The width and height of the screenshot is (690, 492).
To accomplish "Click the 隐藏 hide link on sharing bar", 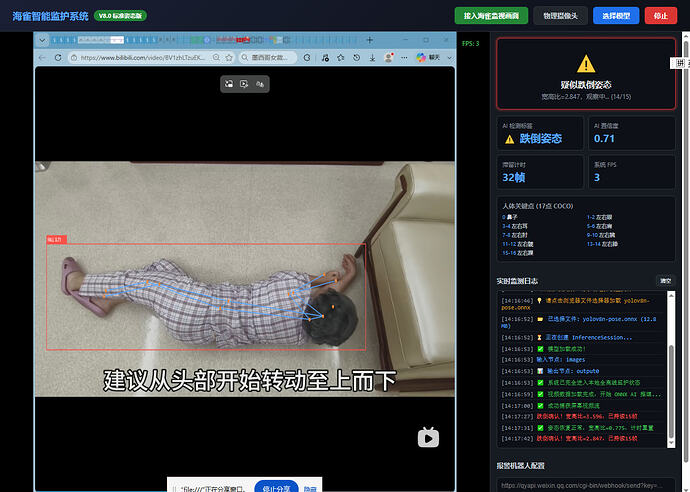I will point(310,489).
